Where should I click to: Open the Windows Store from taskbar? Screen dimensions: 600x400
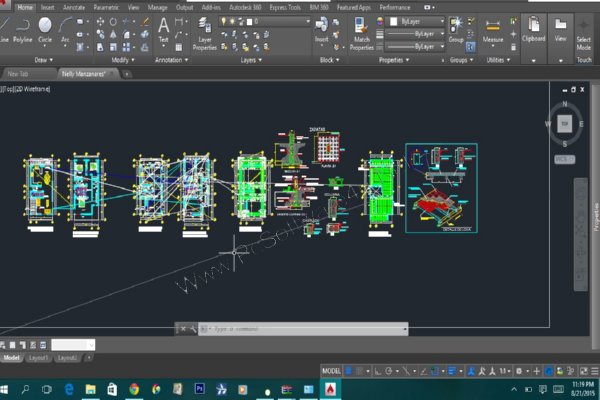pos(112,389)
